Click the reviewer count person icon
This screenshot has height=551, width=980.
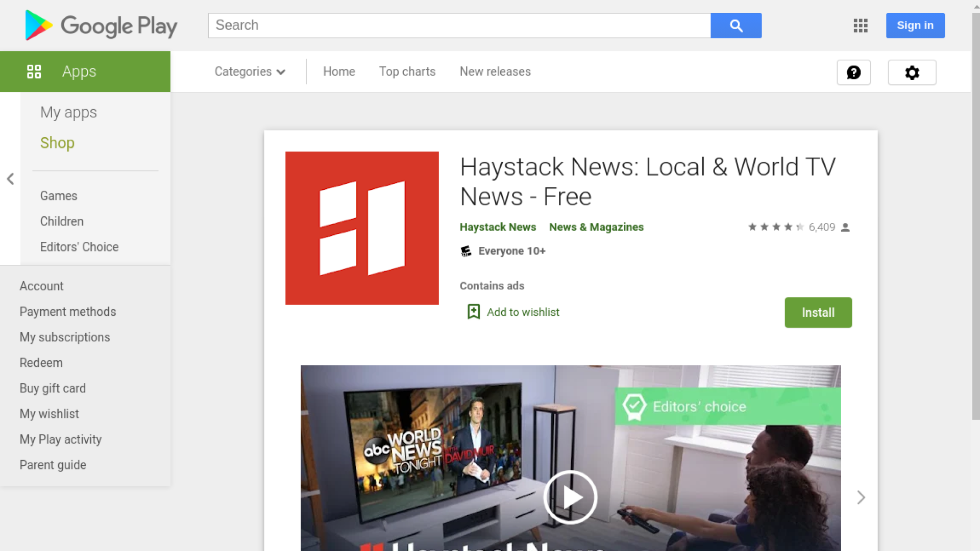(846, 227)
